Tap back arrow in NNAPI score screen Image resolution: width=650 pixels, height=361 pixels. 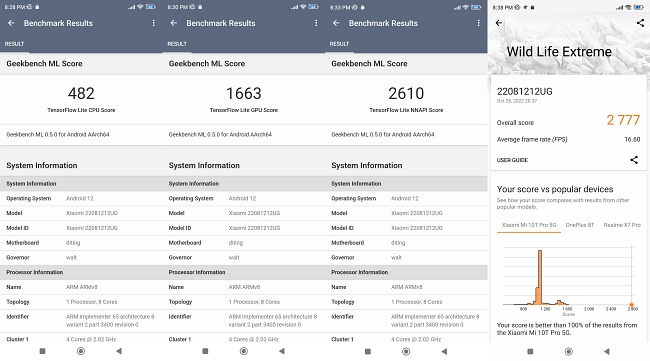(x=336, y=23)
